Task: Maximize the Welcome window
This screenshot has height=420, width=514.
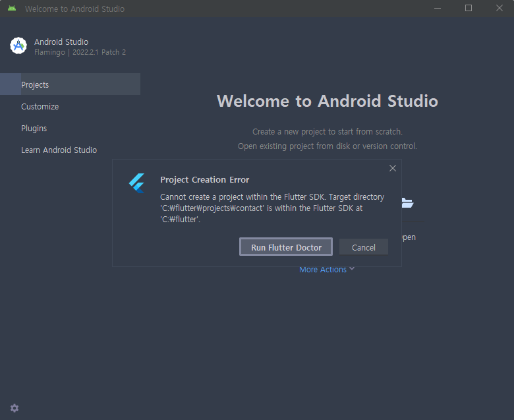Action: 469,8
